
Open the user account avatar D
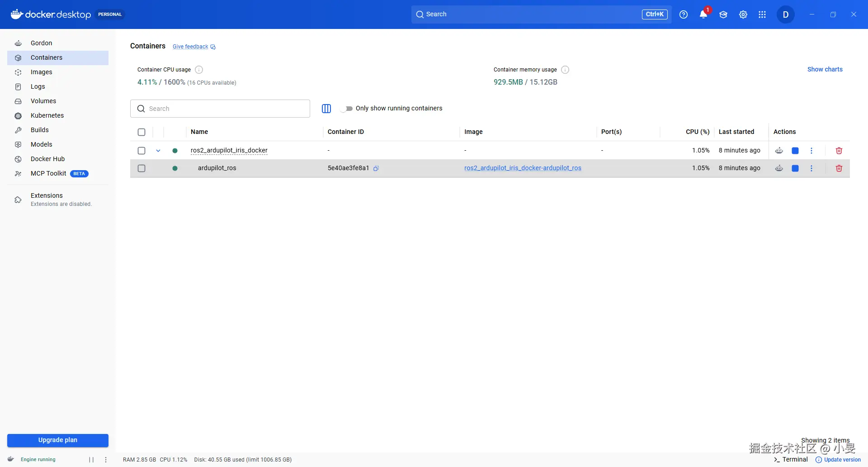786,14
